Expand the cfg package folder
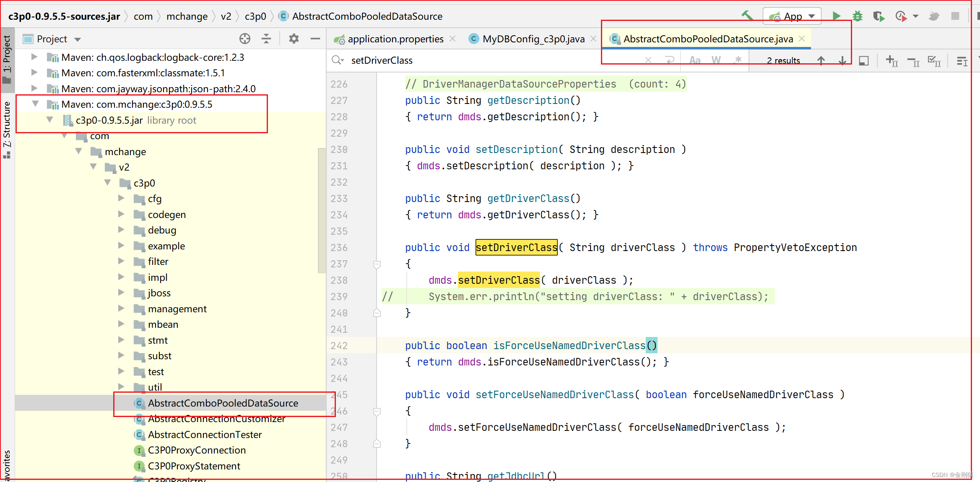980x482 pixels. (x=121, y=198)
